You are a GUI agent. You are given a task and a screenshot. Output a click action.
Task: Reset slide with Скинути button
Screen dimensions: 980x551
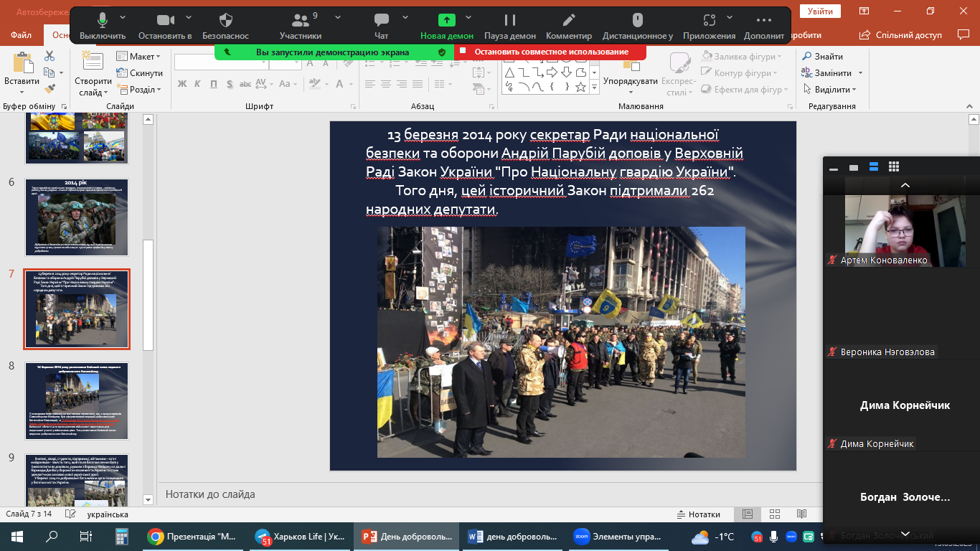(x=138, y=73)
